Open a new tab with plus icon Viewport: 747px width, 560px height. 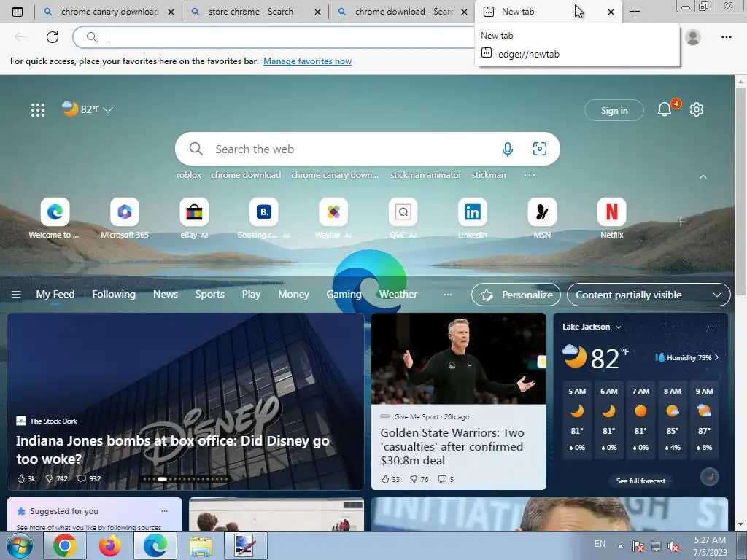click(635, 12)
